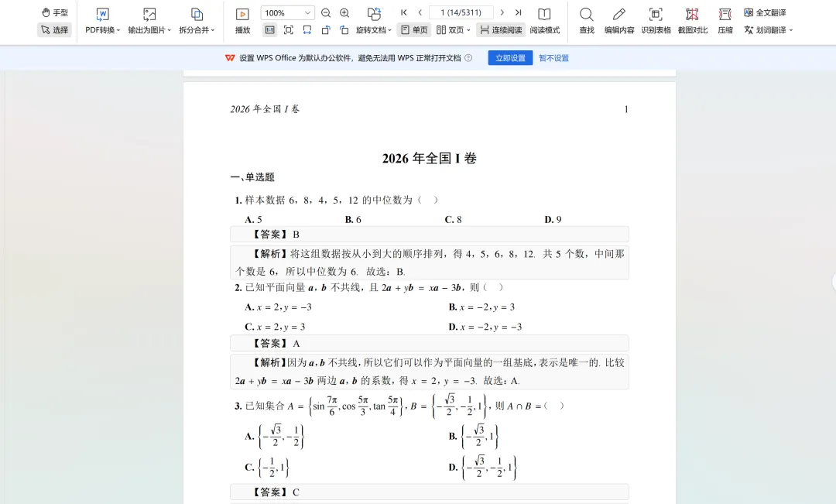
Task: Click the page number 1 in the page header
Action: click(x=626, y=109)
